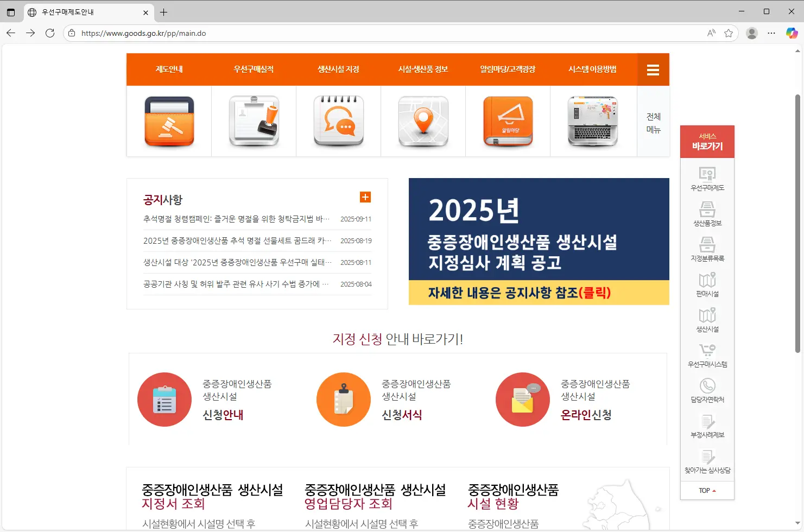Image resolution: width=804 pixels, height=532 pixels.
Task: Click date text 2025-09-11
Action: click(x=356, y=219)
